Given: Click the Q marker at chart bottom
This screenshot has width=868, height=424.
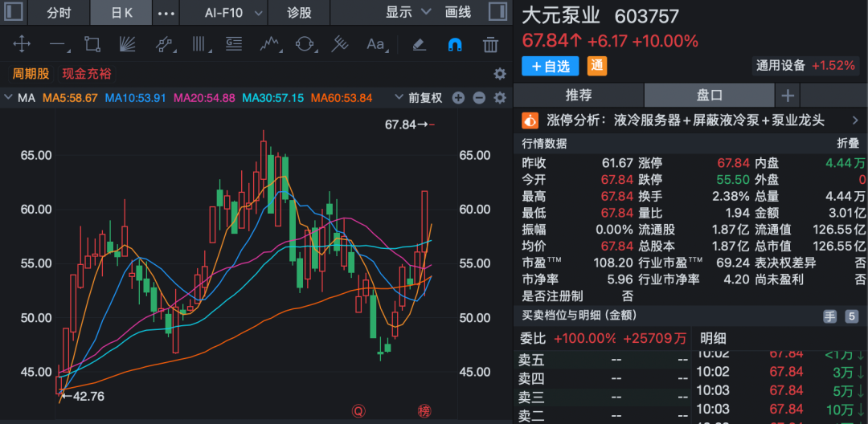Looking at the screenshot, I should pyautogui.click(x=358, y=410).
